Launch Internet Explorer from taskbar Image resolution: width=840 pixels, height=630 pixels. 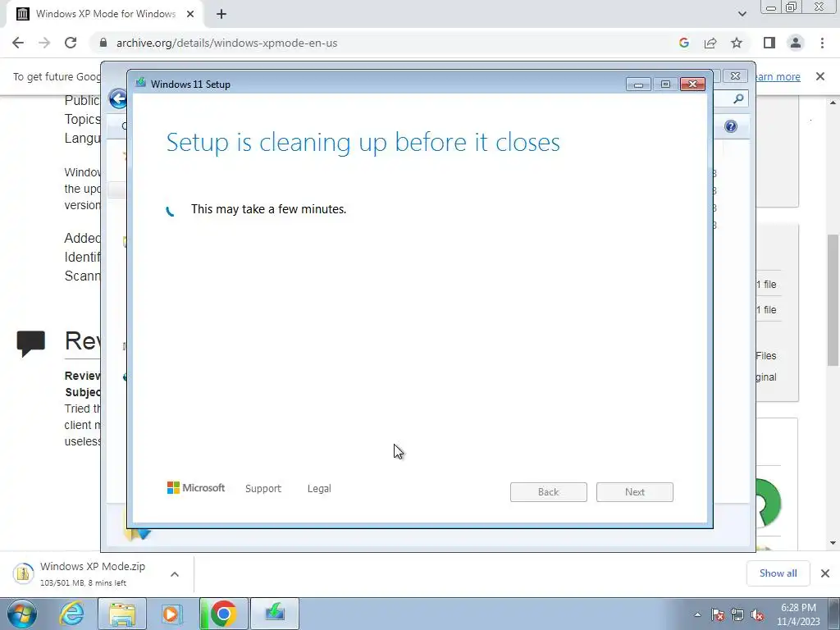(x=72, y=614)
